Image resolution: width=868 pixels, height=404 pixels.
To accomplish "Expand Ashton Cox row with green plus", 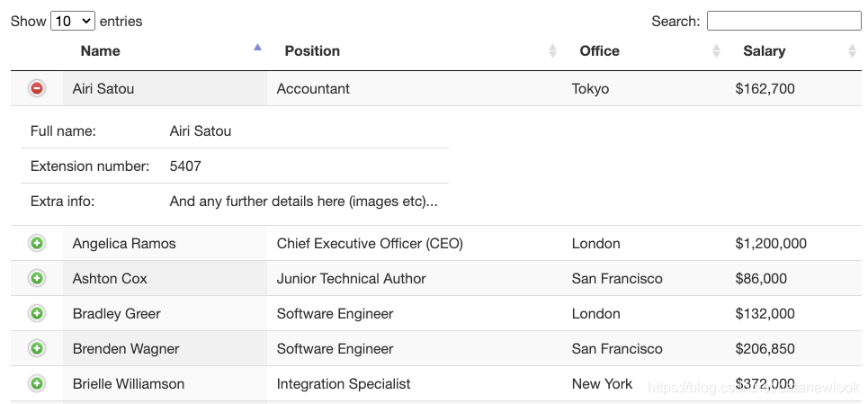I will click(37, 278).
